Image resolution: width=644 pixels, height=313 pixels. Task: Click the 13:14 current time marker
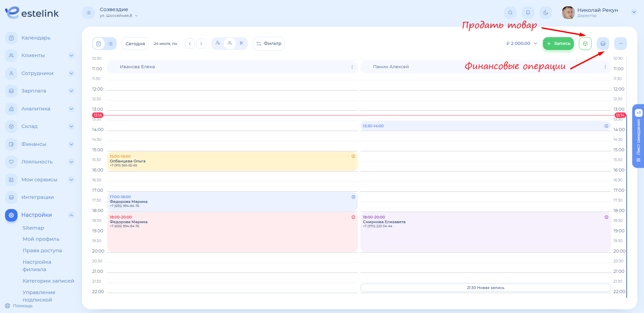pos(97,115)
